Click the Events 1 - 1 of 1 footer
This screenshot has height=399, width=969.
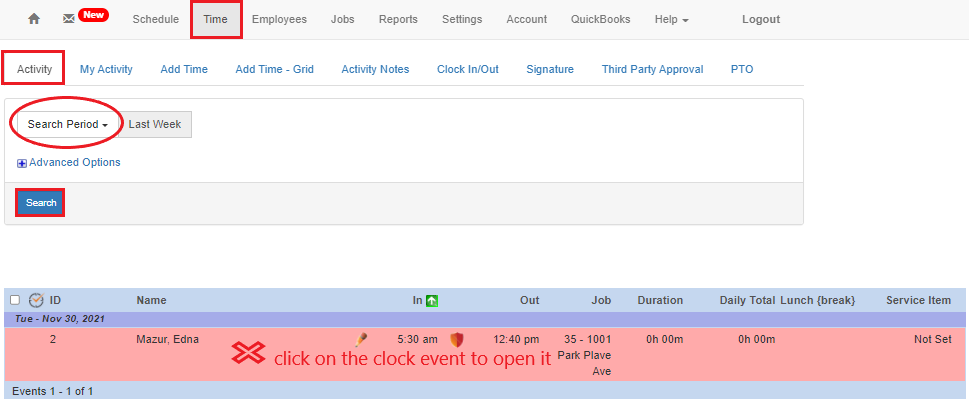click(53, 391)
